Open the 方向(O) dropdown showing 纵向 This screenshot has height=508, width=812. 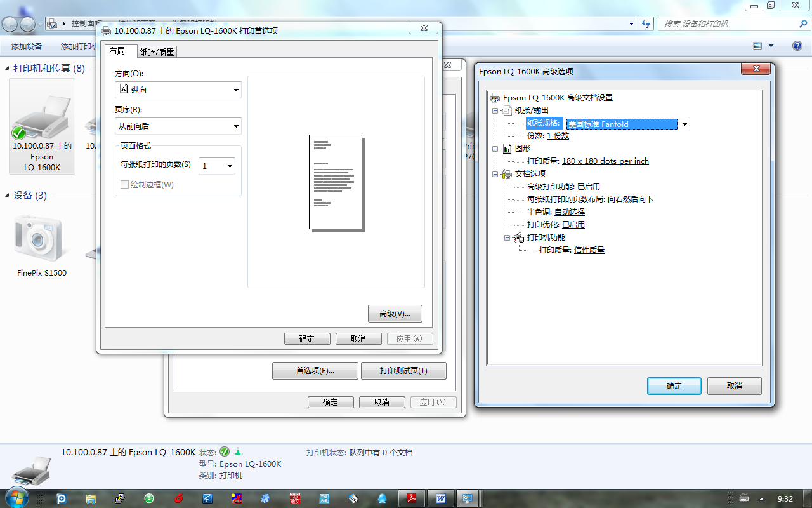click(178, 90)
